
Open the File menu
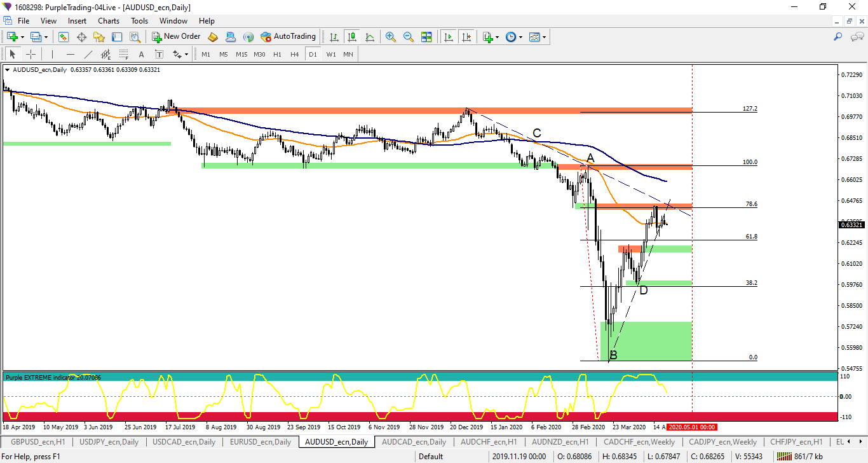point(24,21)
